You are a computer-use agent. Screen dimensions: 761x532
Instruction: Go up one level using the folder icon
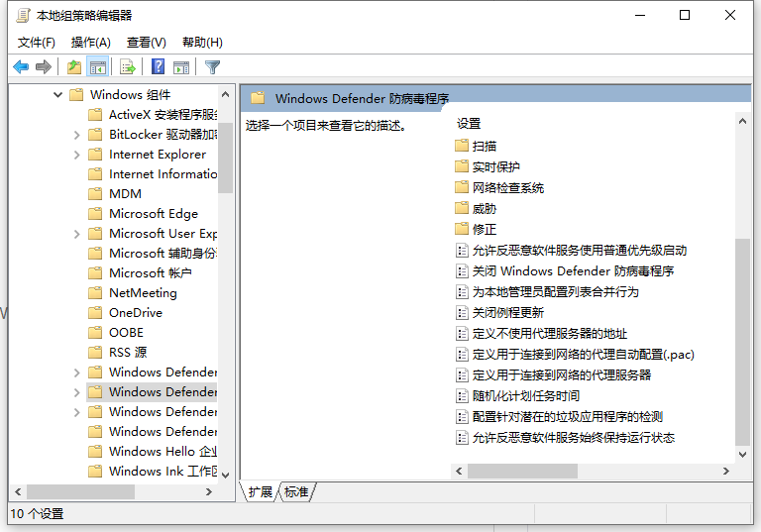[x=74, y=67]
